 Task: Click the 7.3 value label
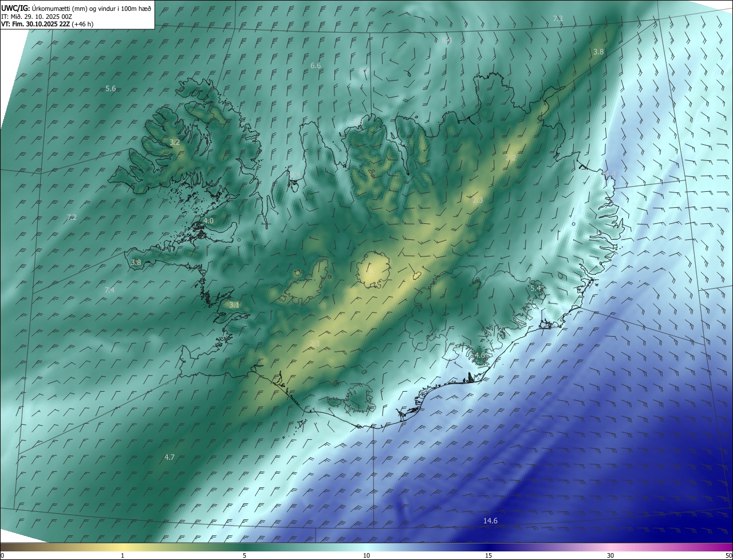(558, 19)
